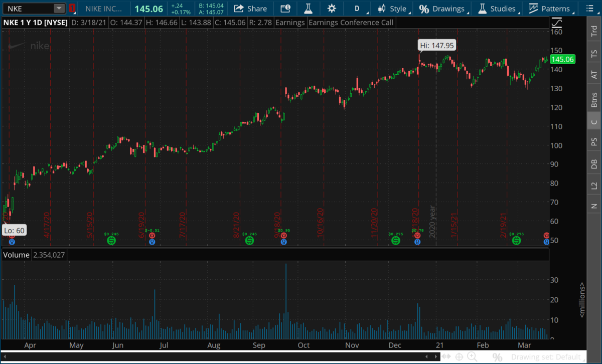This screenshot has width=602, height=364.
Task: Click the red -$0.51 earnings icon
Action: click(x=152, y=235)
